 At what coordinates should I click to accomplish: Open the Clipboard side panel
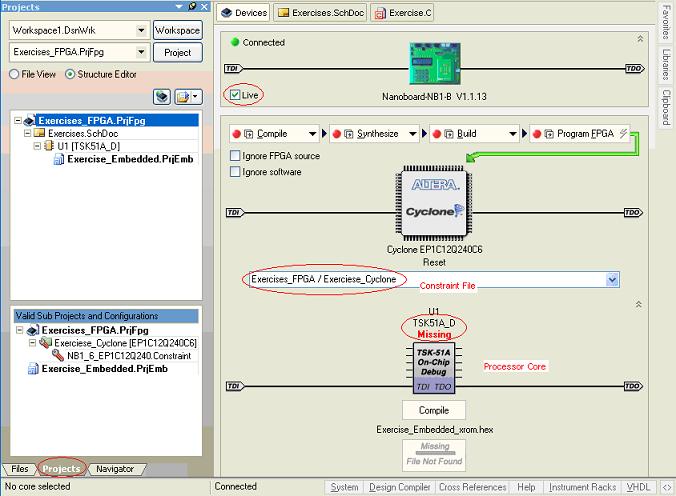666,107
